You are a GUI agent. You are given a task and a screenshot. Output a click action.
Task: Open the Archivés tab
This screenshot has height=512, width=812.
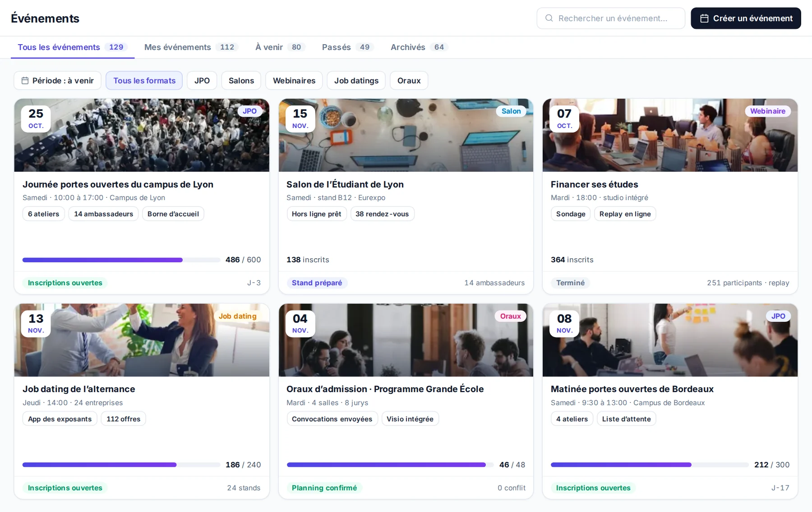click(419, 47)
